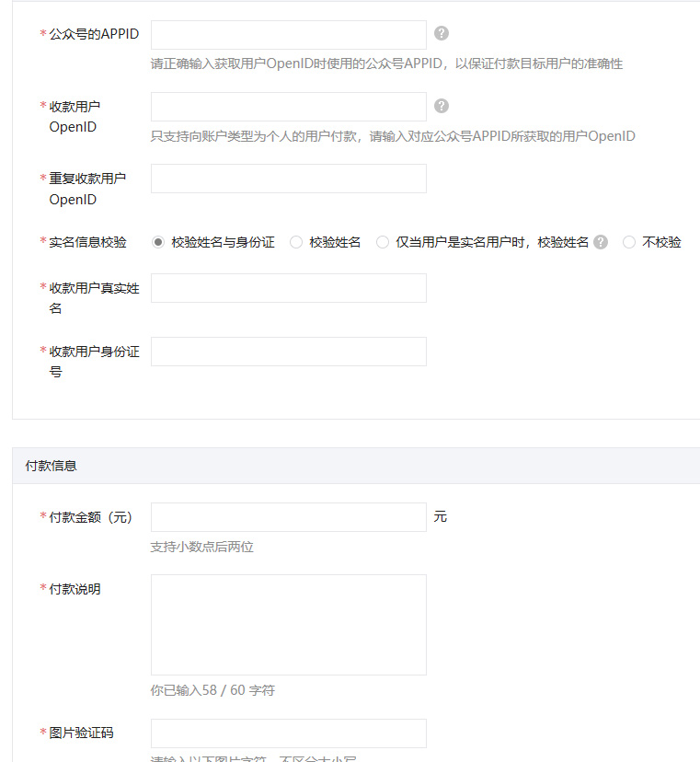Click help icon beside 公众号的APPID field
The image size is (700, 762).
coord(442,33)
